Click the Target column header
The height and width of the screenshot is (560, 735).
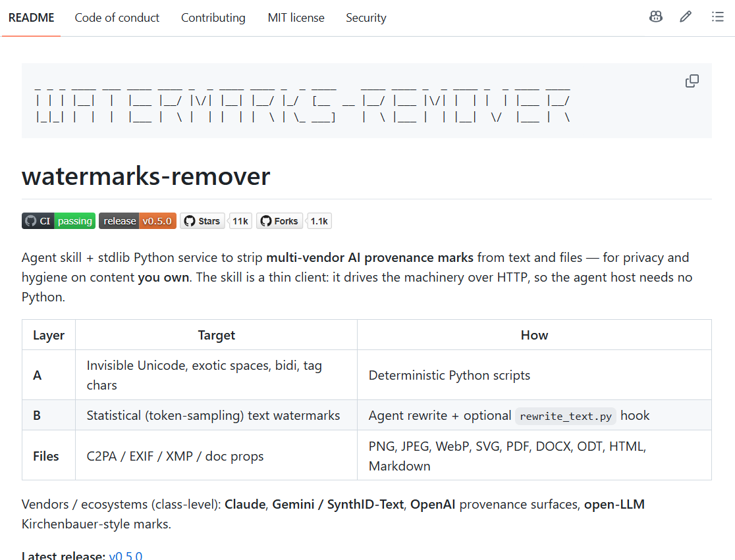pyautogui.click(x=216, y=335)
